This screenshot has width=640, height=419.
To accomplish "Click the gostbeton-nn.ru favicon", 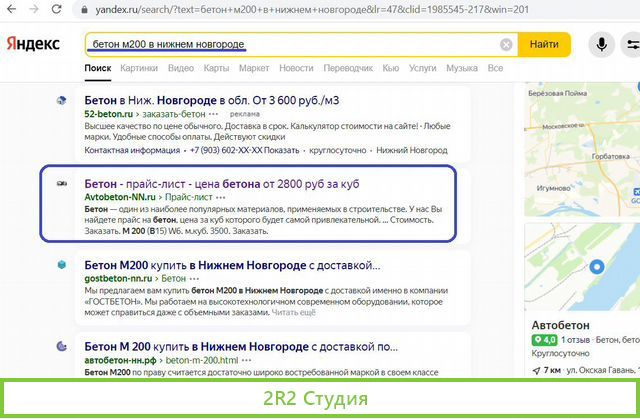I will pyautogui.click(x=61, y=265).
